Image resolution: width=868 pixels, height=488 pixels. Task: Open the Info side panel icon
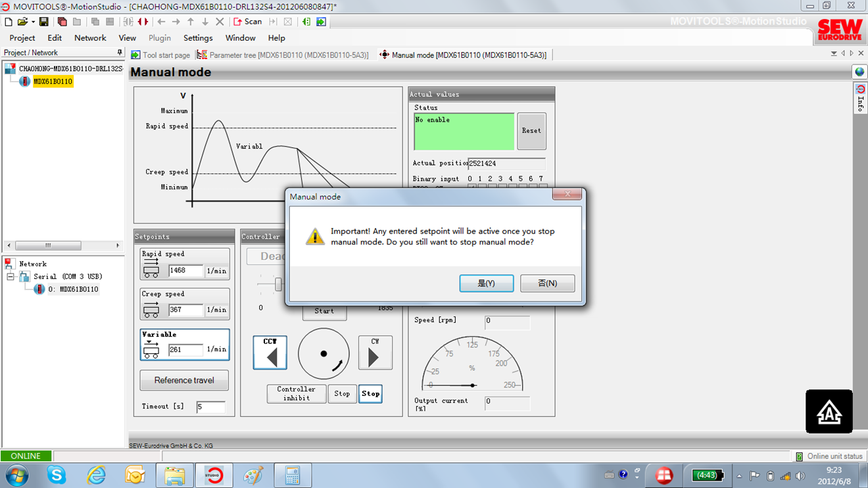click(859, 97)
